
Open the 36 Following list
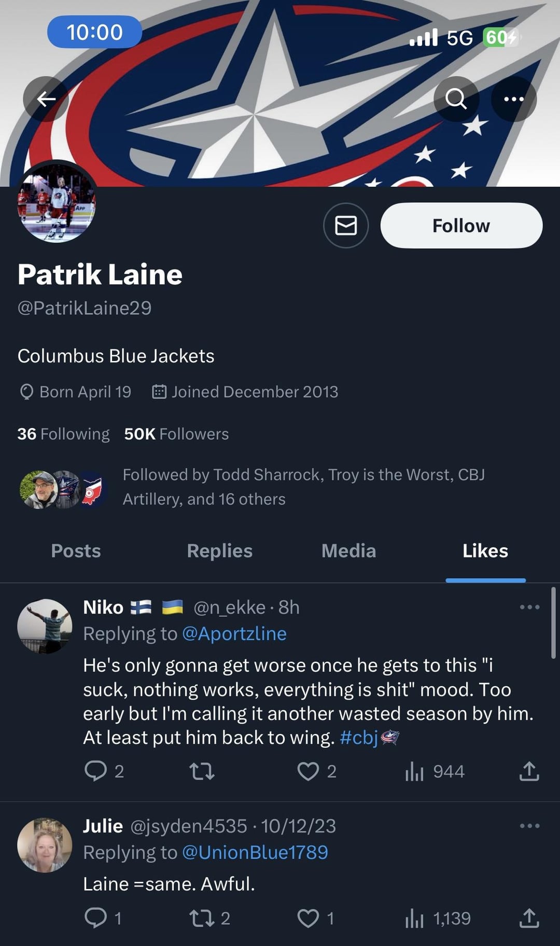click(x=63, y=434)
